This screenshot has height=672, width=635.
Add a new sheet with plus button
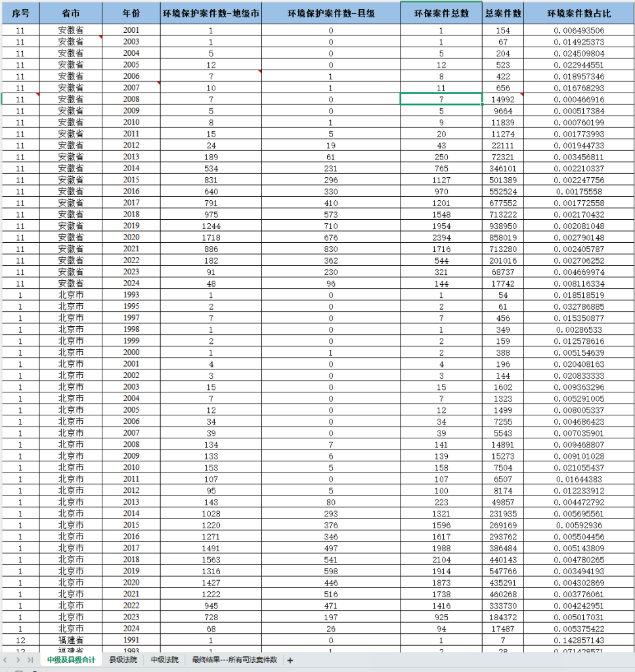pos(290,660)
